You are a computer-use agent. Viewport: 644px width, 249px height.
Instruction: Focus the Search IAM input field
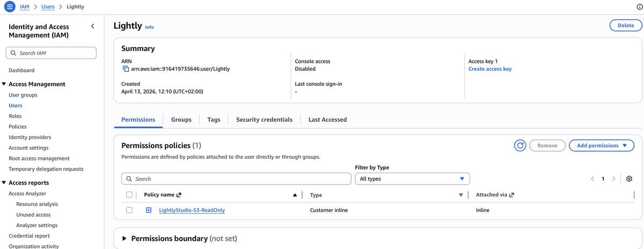coord(51,53)
